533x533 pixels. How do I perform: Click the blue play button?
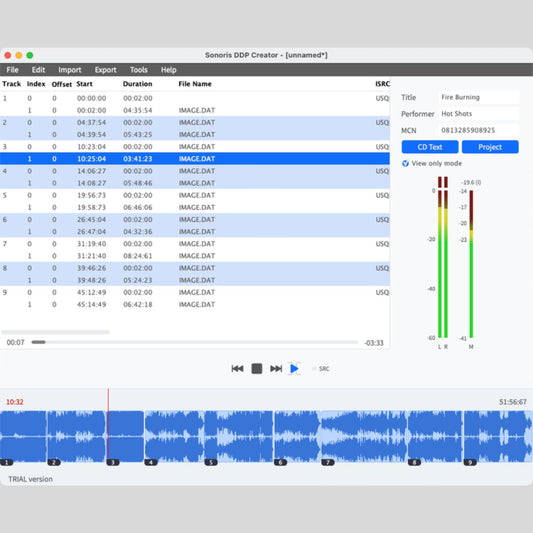pyautogui.click(x=294, y=368)
